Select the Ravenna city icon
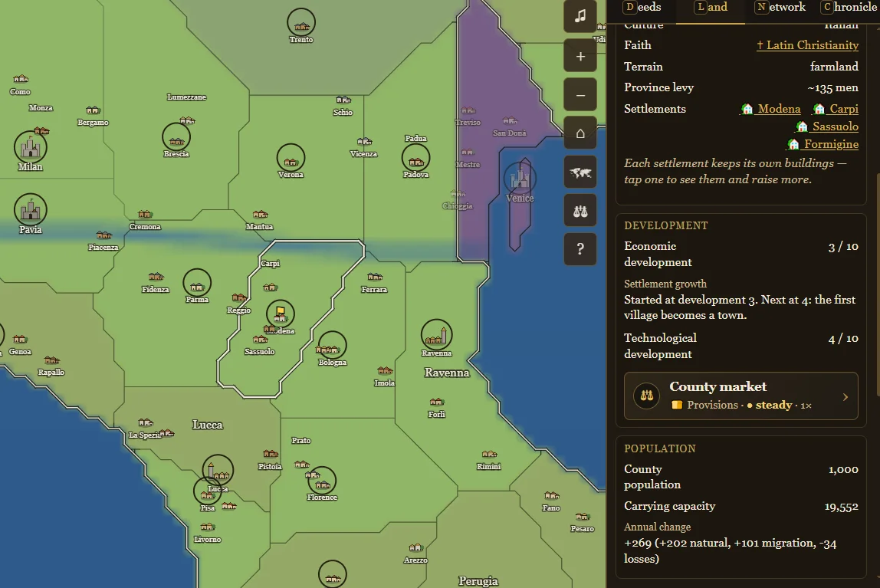Viewport: 880px width, 588px height. click(x=437, y=334)
